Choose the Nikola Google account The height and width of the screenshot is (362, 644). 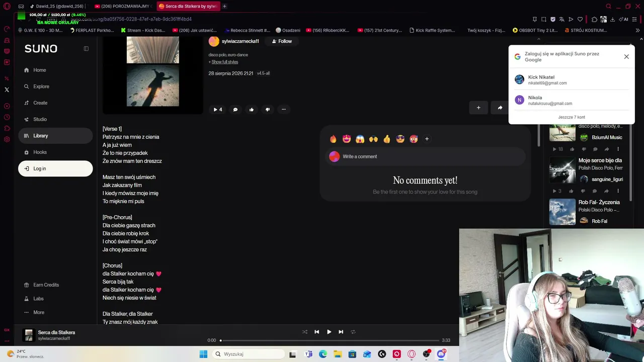[x=572, y=100]
